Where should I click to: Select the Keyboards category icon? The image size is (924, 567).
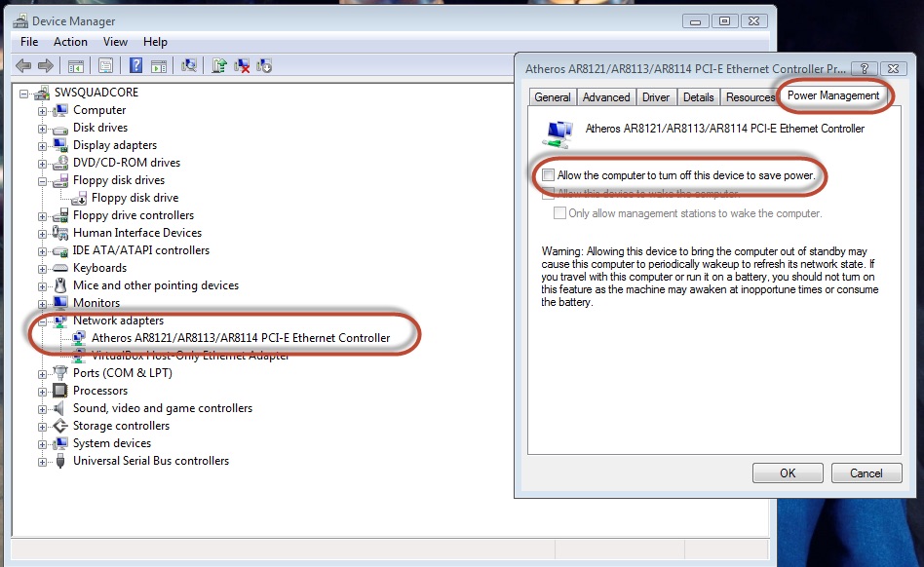coord(60,268)
